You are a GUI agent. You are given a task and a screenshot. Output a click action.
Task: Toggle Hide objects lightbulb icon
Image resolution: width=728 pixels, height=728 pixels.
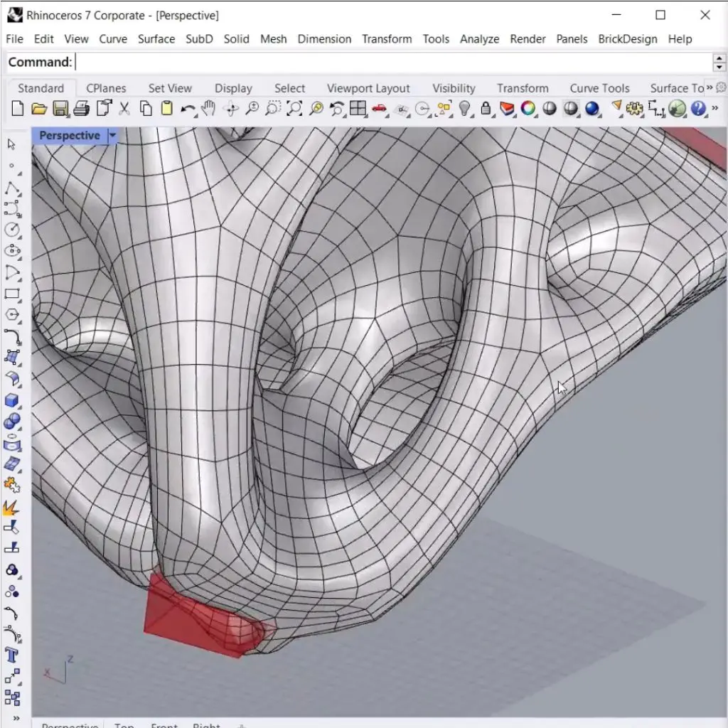pyautogui.click(x=465, y=109)
